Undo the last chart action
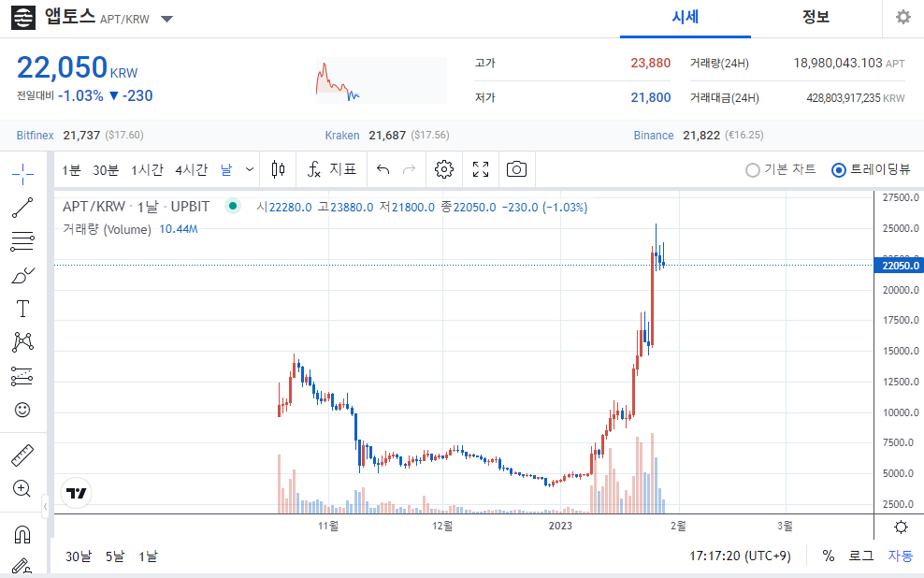This screenshot has width=924, height=578. tap(383, 169)
